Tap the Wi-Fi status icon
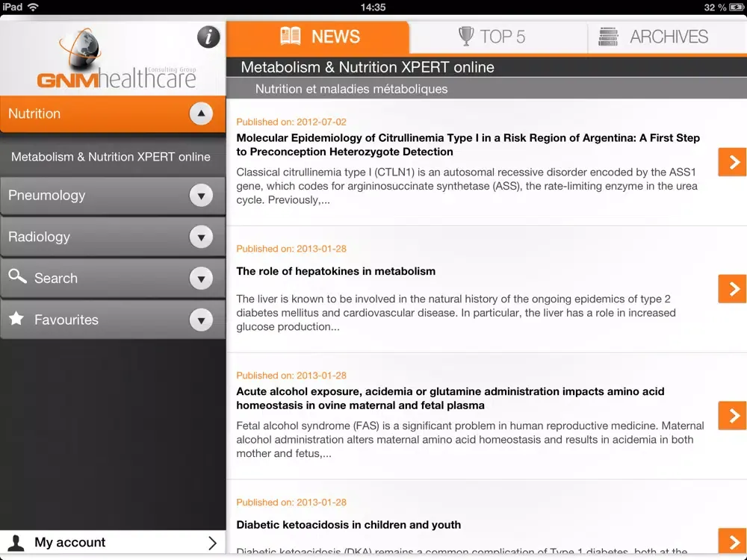This screenshot has height=560, width=747. click(x=33, y=7)
